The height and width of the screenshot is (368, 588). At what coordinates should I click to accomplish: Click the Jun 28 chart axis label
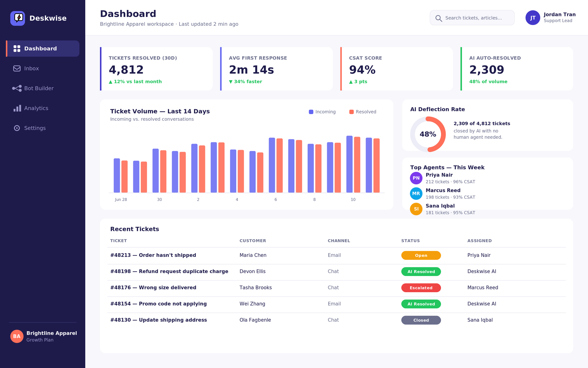[x=121, y=199]
